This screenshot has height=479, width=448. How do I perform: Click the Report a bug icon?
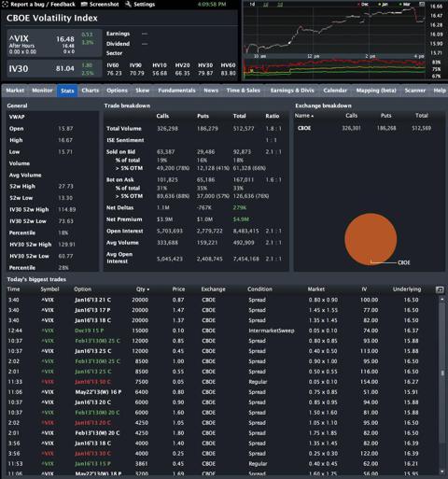5,5
